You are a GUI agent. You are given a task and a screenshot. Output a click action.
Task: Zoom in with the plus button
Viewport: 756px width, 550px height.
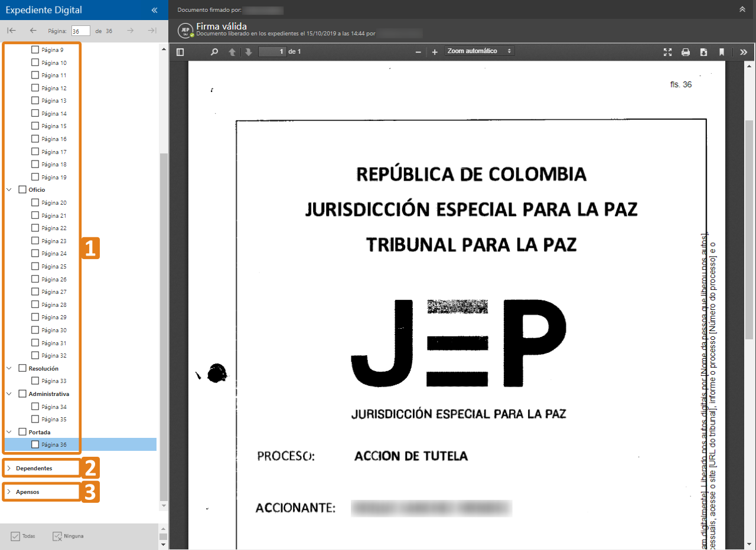coord(435,52)
